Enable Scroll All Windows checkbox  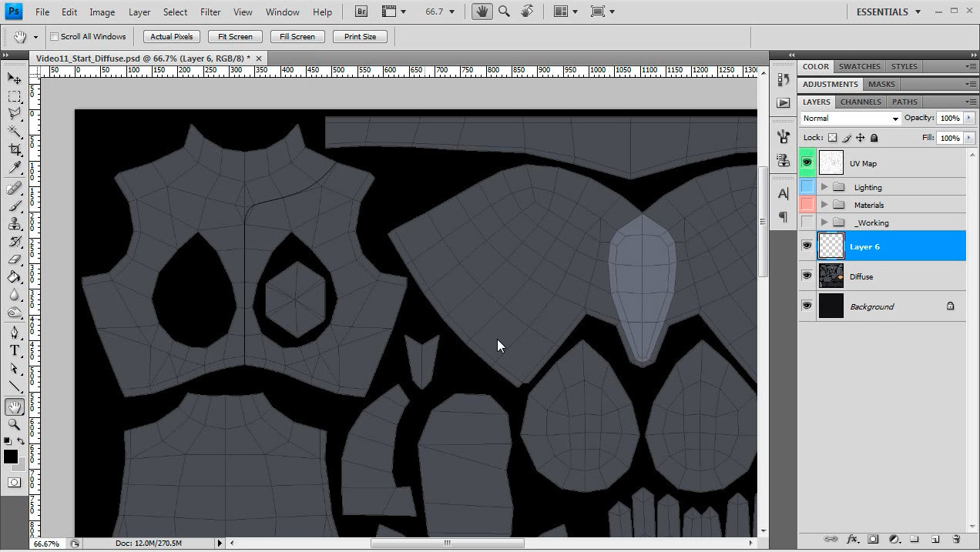click(55, 37)
